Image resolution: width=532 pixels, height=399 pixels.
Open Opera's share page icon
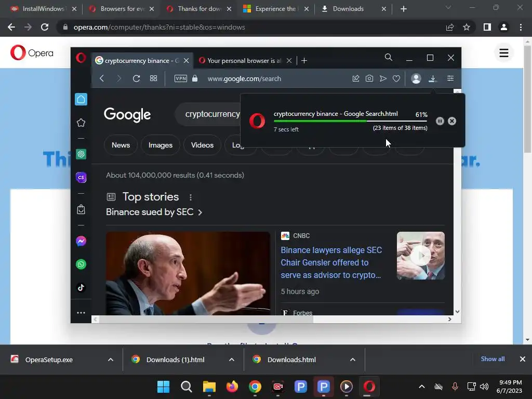(355, 79)
